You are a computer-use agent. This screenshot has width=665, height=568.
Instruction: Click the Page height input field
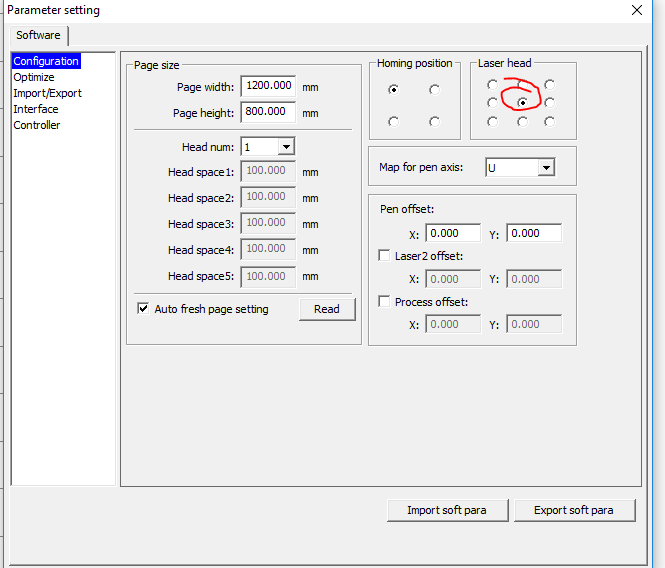(268, 113)
